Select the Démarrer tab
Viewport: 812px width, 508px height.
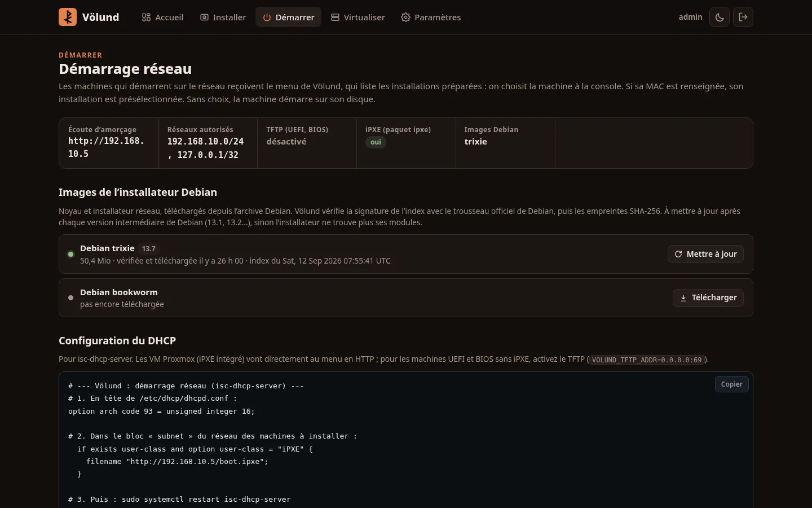[289, 17]
